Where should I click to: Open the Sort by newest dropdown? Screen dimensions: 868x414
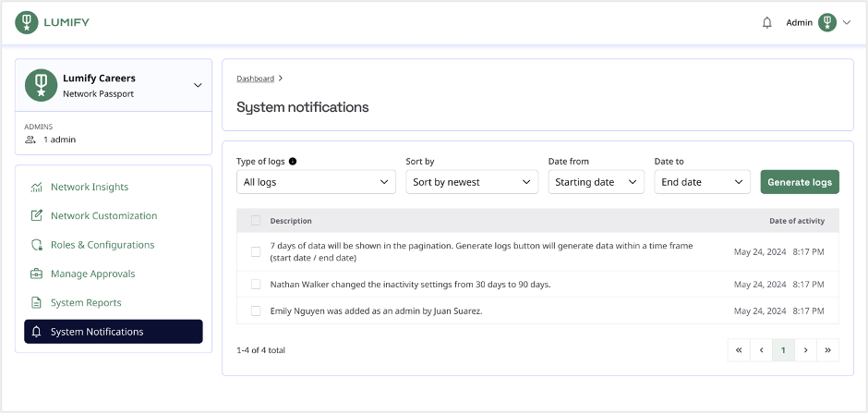pos(472,182)
